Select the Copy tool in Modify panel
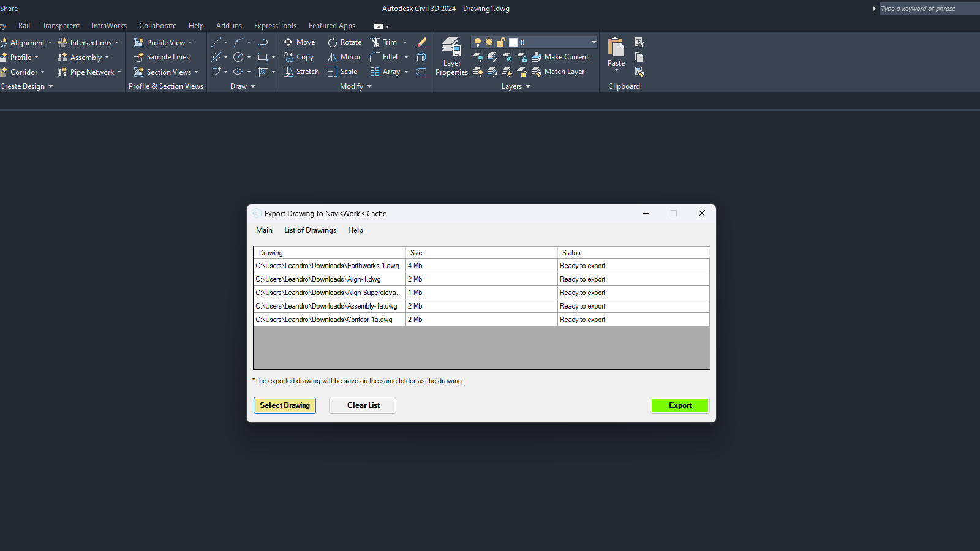This screenshot has height=551, width=980. pos(299,57)
